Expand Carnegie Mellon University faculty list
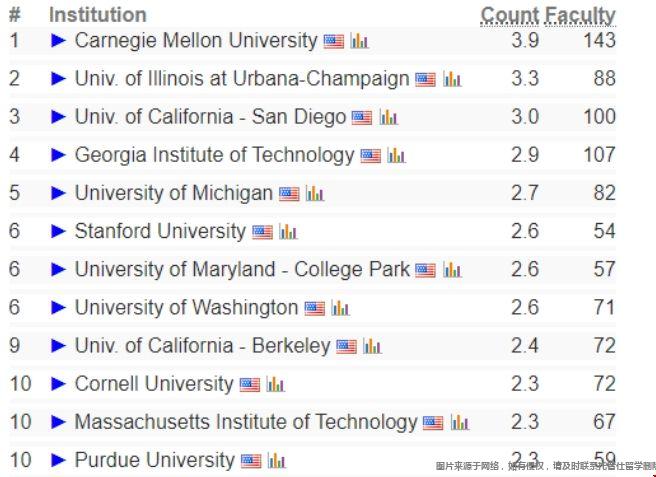This screenshot has height=477, width=656. pos(58,41)
